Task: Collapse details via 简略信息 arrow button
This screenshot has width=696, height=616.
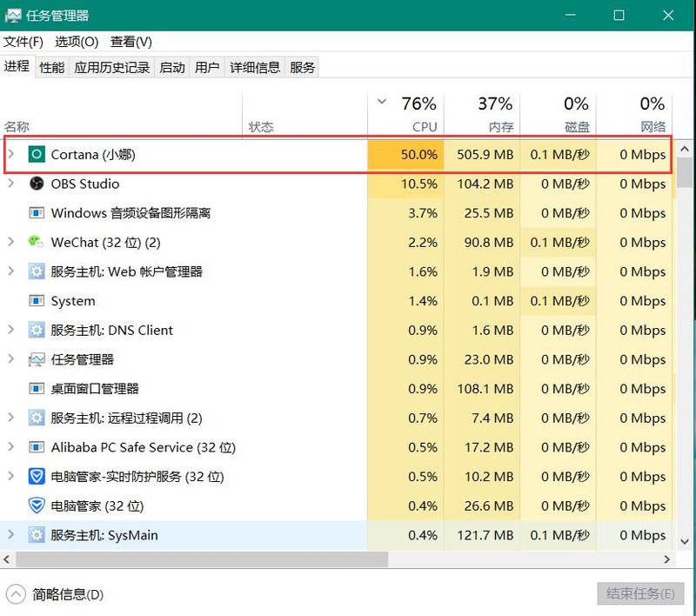Action: tap(16, 594)
